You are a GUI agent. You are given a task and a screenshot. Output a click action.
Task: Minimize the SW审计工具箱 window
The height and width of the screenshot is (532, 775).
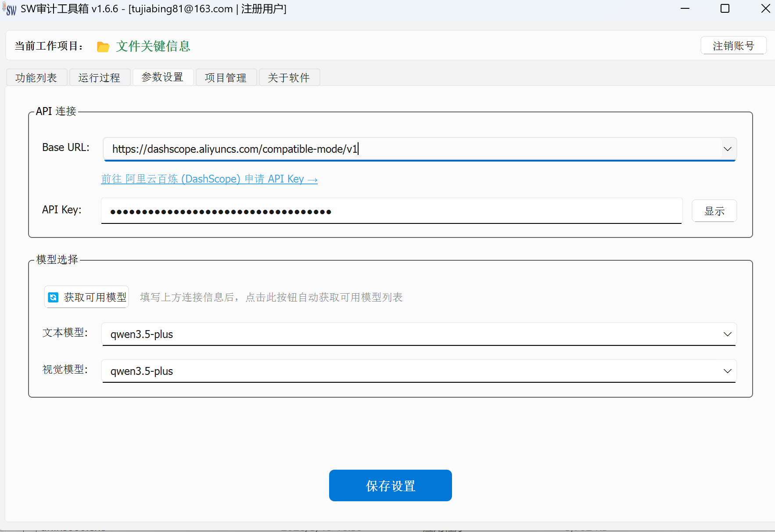click(x=685, y=9)
